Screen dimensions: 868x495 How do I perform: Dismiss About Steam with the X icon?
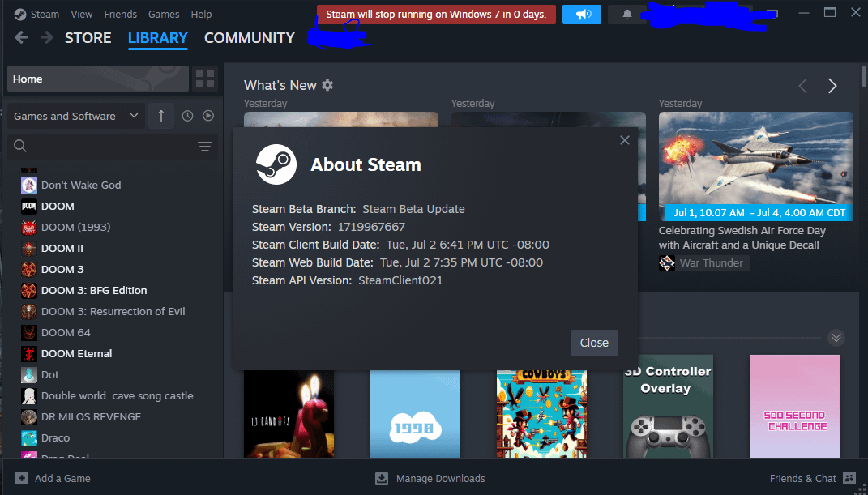[624, 140]
